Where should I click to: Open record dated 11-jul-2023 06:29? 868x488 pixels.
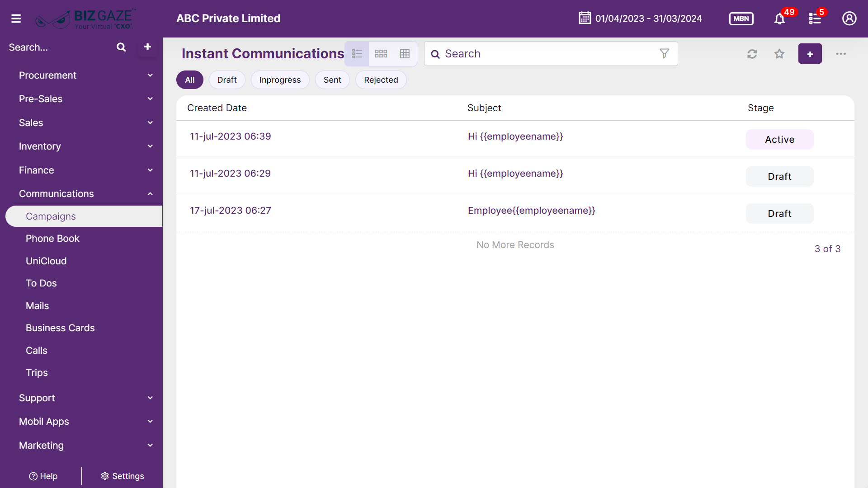coord(230,173)
